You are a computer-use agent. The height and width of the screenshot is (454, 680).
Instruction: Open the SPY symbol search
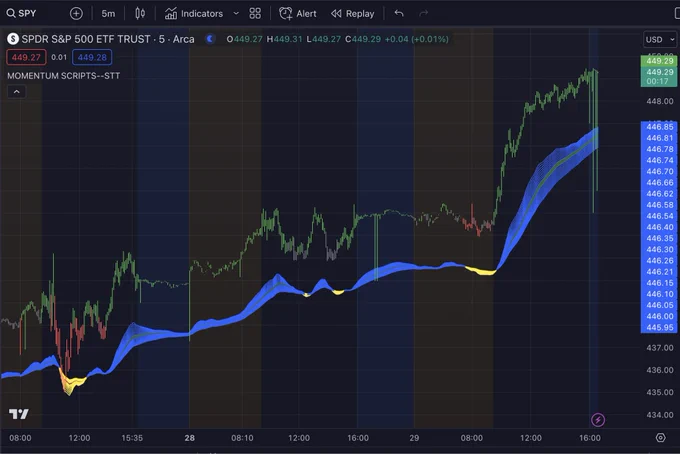click(21, 13)
